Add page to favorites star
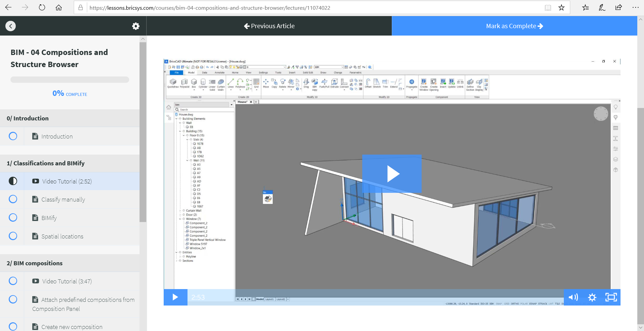Screen dimensions: 644x331 point(561,7)
